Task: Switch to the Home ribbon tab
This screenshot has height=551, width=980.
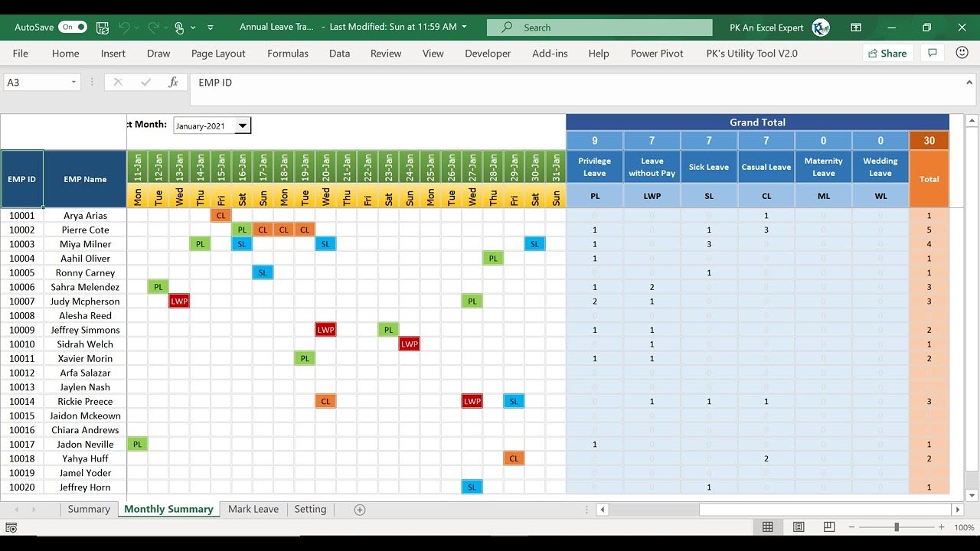Action: coord(65,54)
